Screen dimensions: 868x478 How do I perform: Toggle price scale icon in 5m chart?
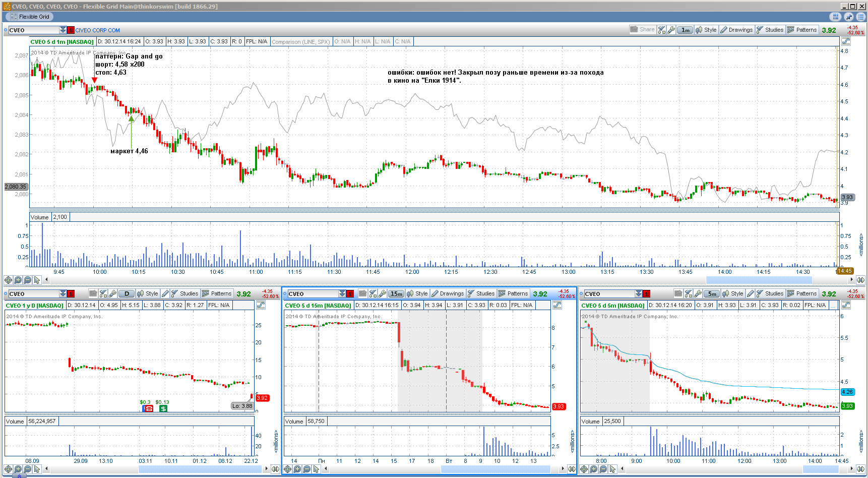coord(846,305)
